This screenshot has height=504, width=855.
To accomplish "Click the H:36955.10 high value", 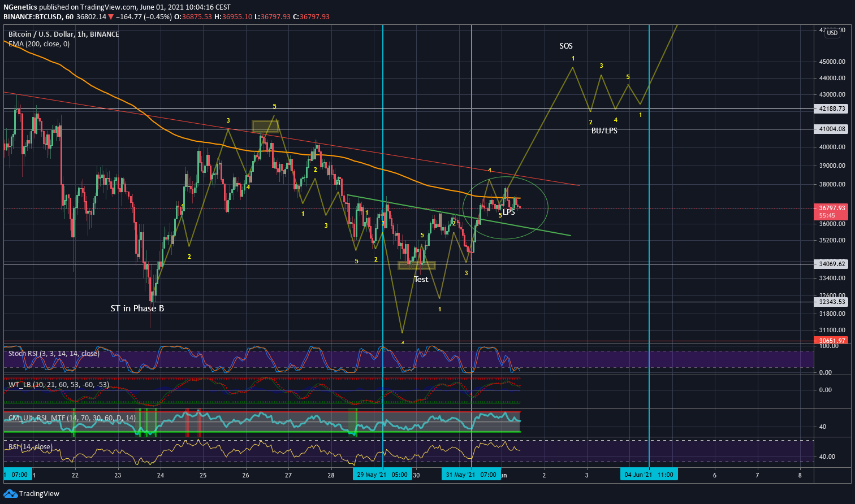I will tap(233, 17).
